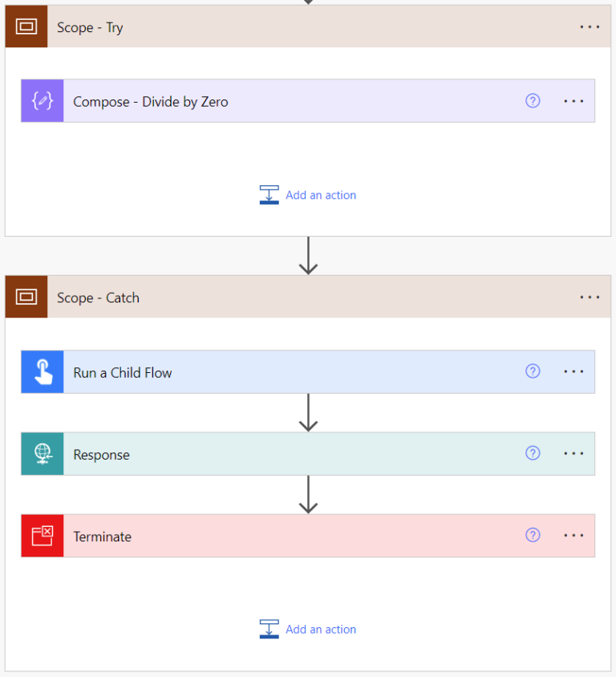Open the help icon on the Response action
Viewport: 616px width, 677px height.
533,453
